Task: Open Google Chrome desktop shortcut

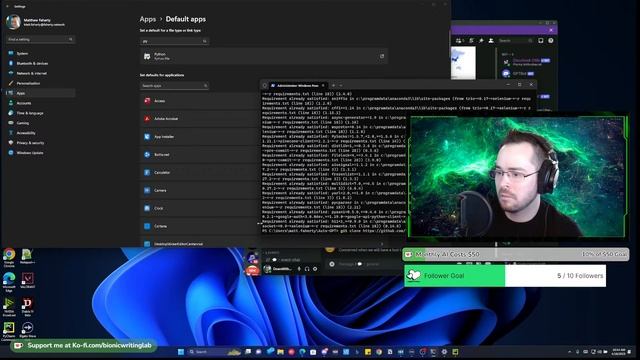Action: tap(9, 258)
